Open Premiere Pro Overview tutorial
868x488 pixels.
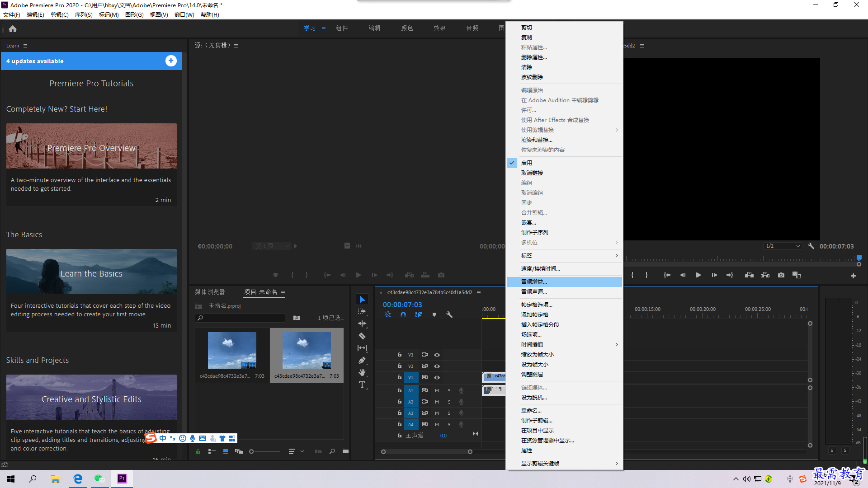coord(91,146)
